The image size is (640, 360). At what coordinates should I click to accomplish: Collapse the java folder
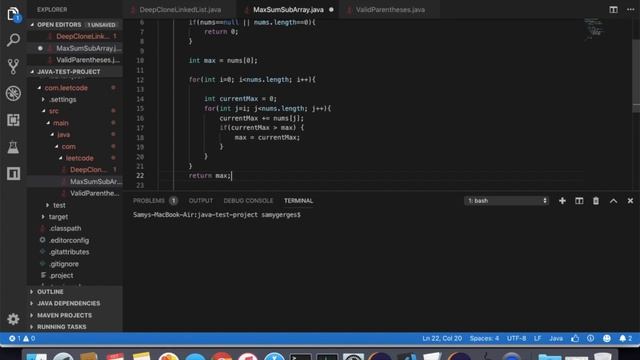coord(52,134)
